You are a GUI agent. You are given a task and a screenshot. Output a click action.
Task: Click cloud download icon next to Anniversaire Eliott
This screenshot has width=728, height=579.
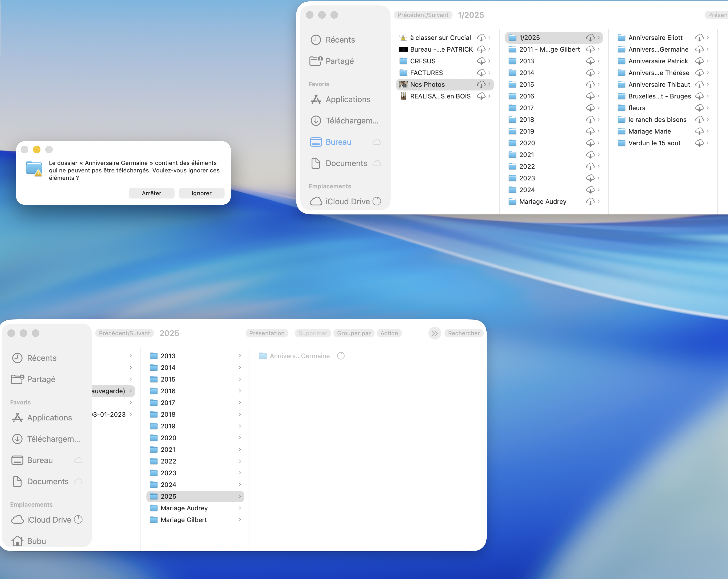click(x=699, y=38)
